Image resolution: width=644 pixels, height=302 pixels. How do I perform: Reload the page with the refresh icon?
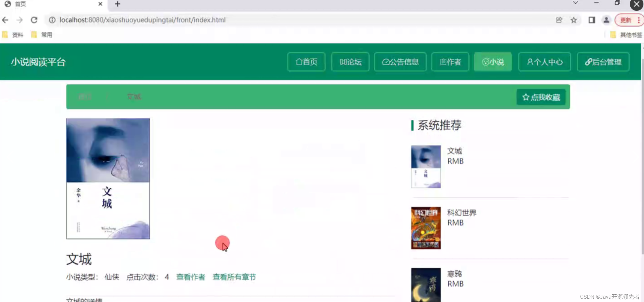click(34, 20)
